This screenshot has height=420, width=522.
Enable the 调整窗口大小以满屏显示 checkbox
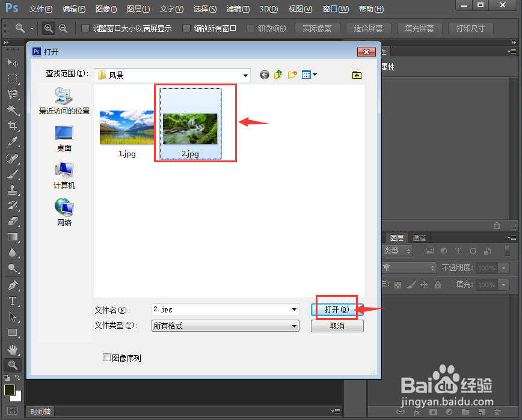(x=85, y=28)
